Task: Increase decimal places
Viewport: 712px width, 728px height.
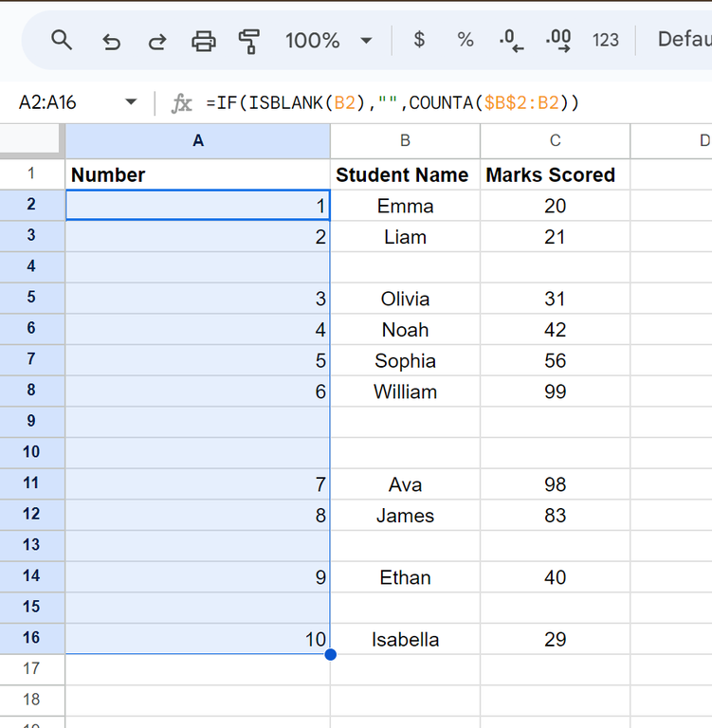Action: [x=558, y=40]
